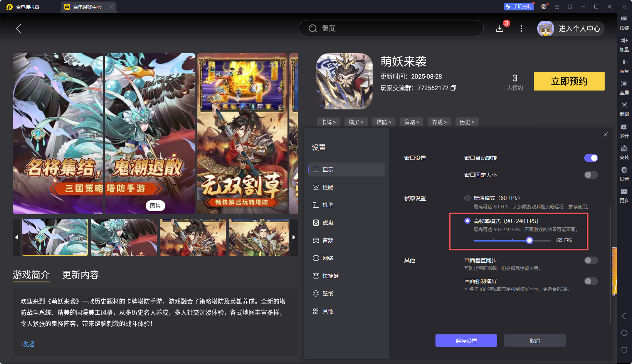The height and width of the screenshot is (364, 632).
Task: Enable the 窗口固定大小 toggle
Action: coord(591,175)
